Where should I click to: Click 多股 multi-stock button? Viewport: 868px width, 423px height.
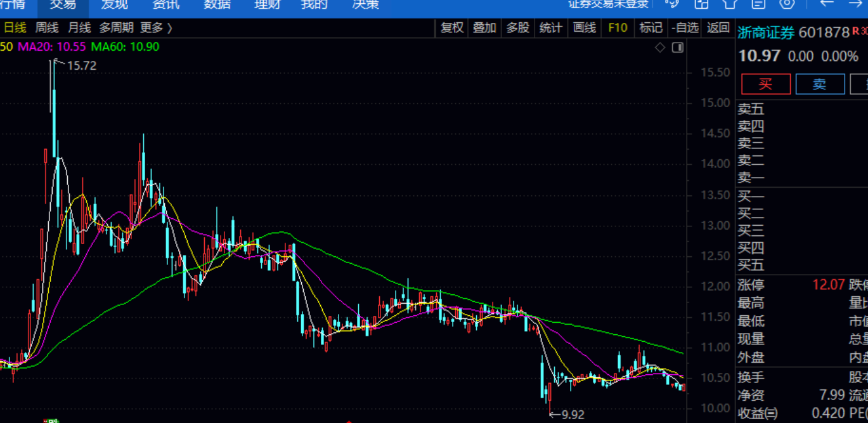(517, 28)
